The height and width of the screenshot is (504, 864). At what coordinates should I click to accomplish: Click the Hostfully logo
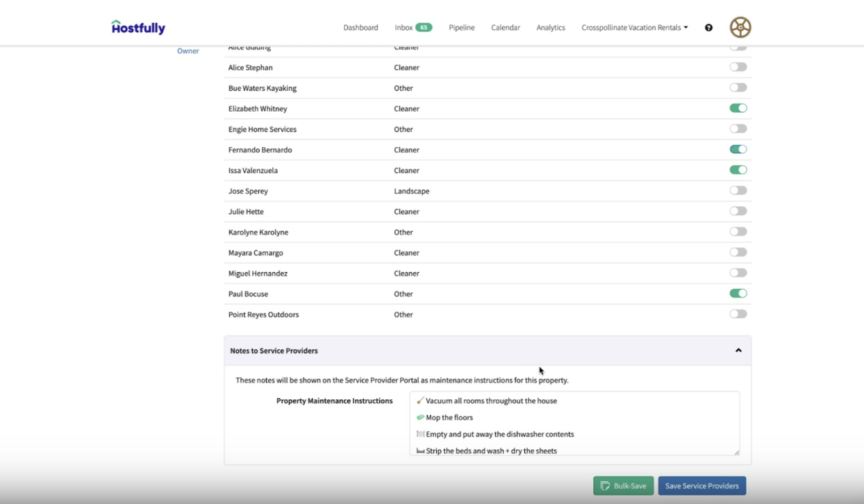pyautogui.click(x=138, y=26)
